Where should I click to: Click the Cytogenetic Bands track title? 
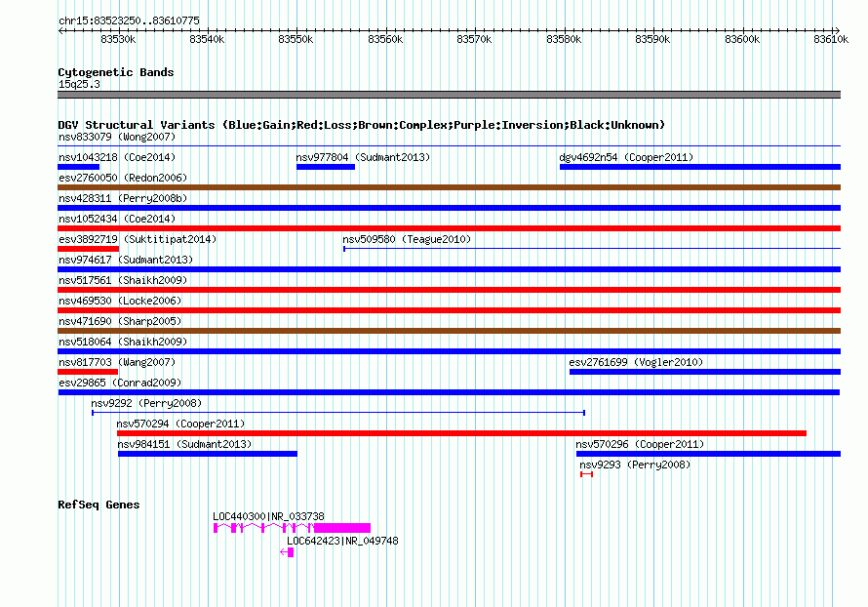click(x=116, y=72)
